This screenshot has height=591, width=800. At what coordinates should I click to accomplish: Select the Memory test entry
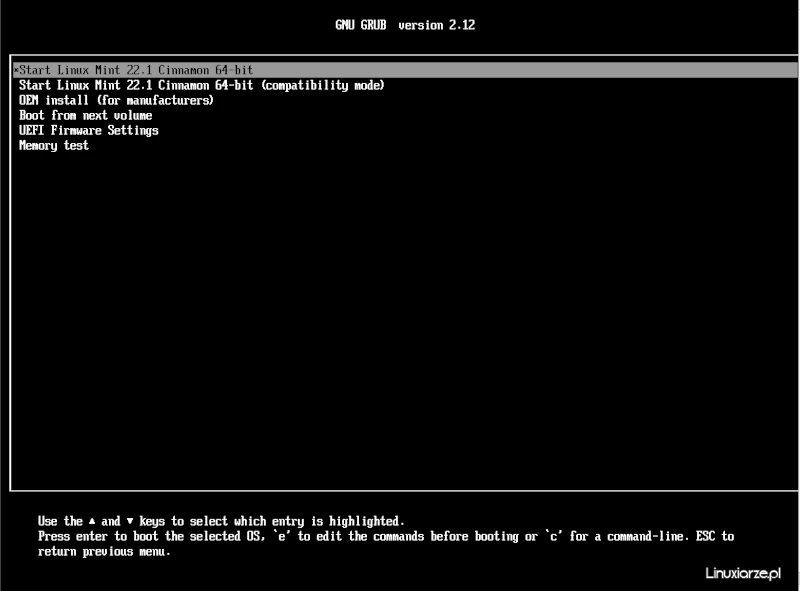pos(54,145)
